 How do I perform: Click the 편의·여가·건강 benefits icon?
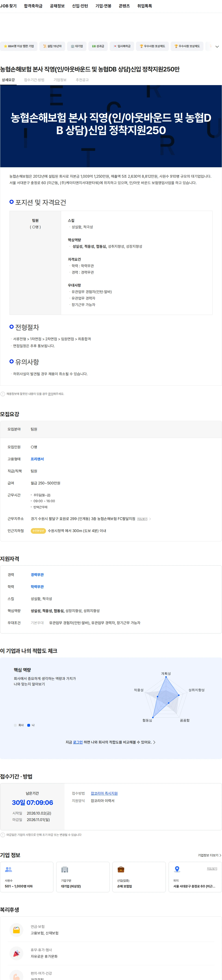tap(16, 975)
